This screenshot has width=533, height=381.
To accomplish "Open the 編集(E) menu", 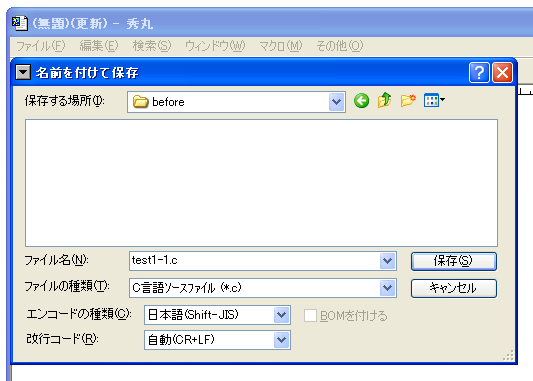I will 99,46.
